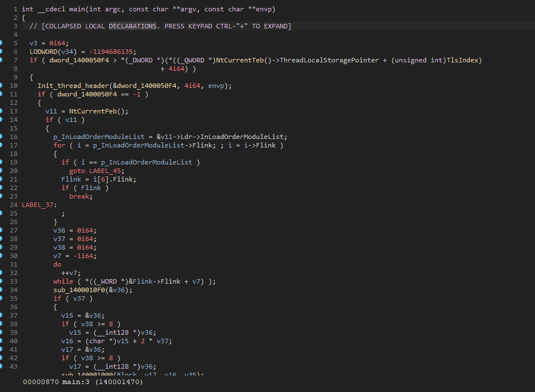
Task: Click the main function name in signature
Action: click(77, 9)
